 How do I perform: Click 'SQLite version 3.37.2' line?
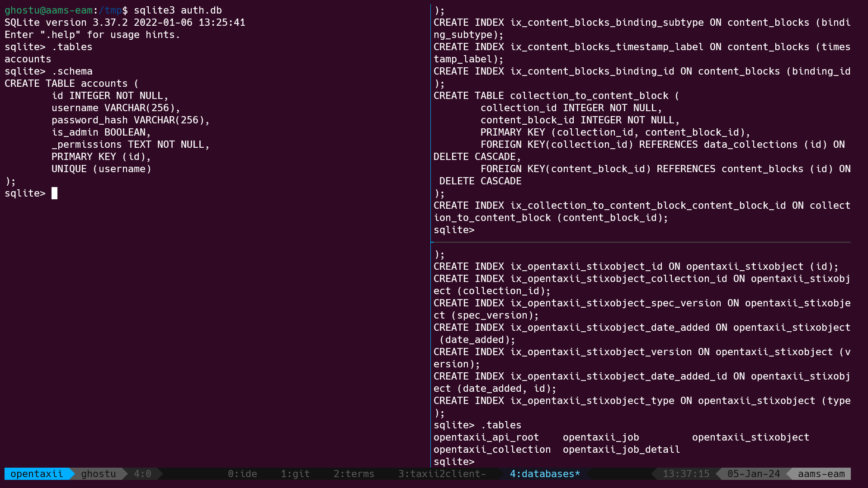tap(125, 23)
